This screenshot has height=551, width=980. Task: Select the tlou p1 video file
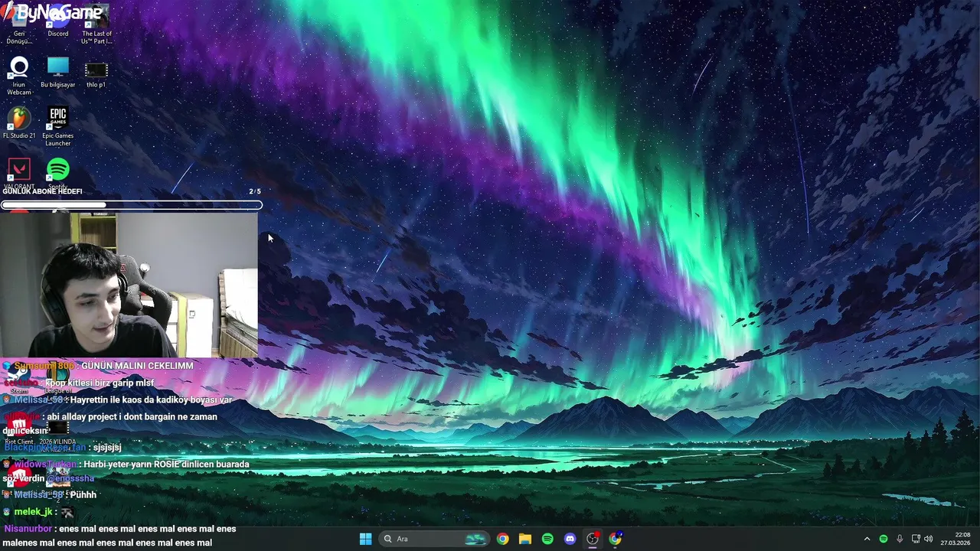pos(96,73)
